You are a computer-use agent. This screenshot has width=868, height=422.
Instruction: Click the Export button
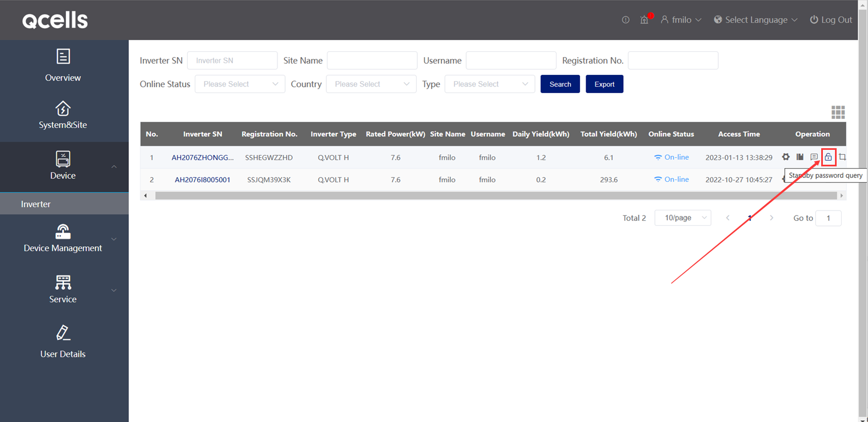pos(604,84)
